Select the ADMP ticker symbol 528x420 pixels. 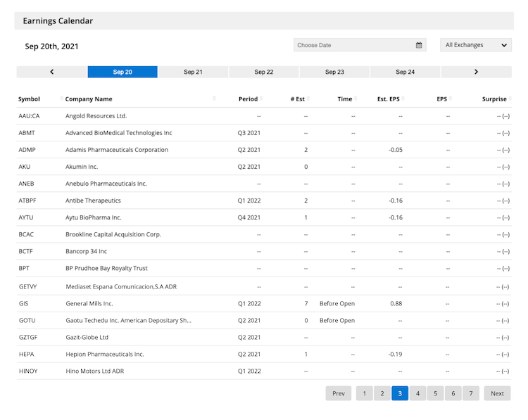tap(28, 150)
